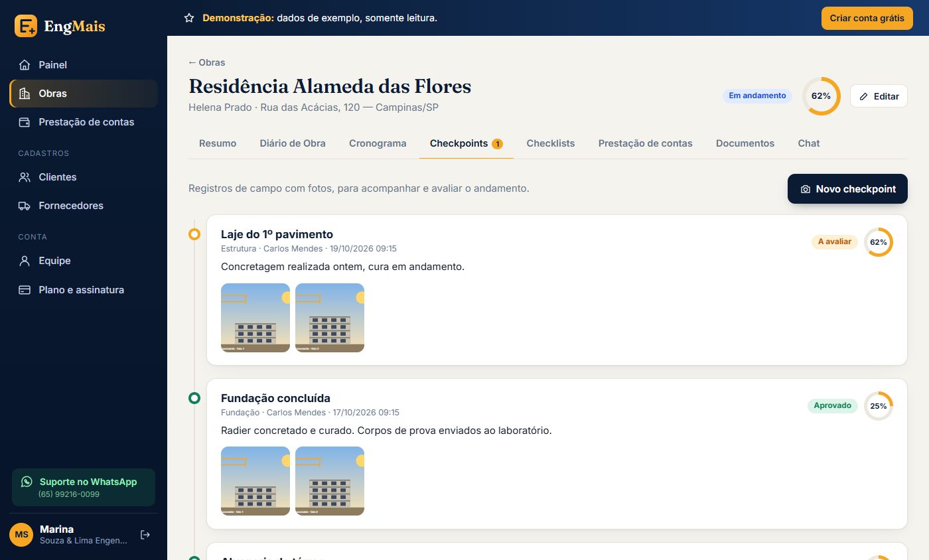Click 62% progress ring on Laje card
The width and height of the screenshot is (929, 560).
(879, 242)
